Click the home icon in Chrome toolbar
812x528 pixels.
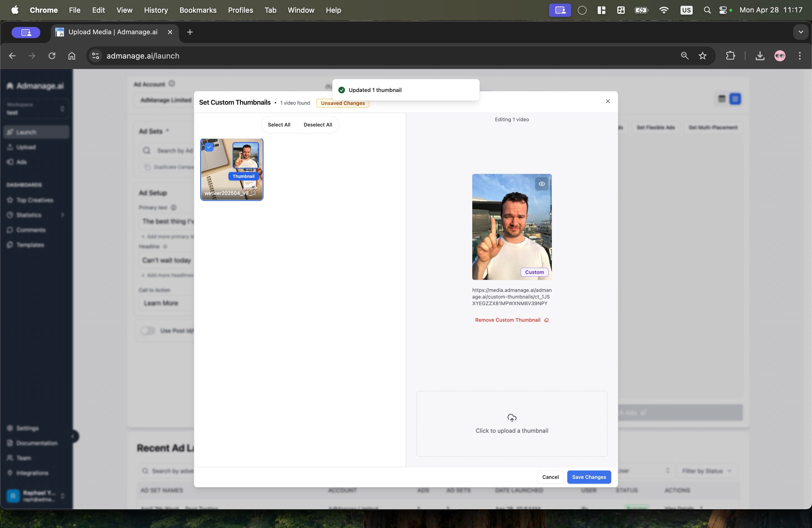pos(72,56)
